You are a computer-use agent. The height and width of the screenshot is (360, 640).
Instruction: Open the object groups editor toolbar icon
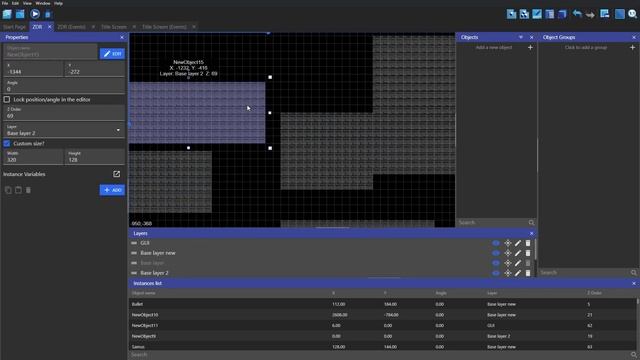click(524, 14)
